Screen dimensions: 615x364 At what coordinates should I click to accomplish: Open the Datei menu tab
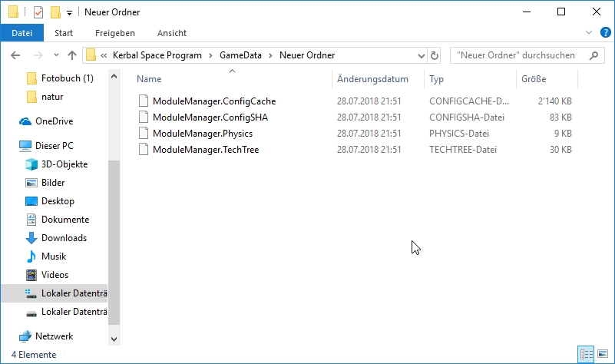(x=22, y=33)
